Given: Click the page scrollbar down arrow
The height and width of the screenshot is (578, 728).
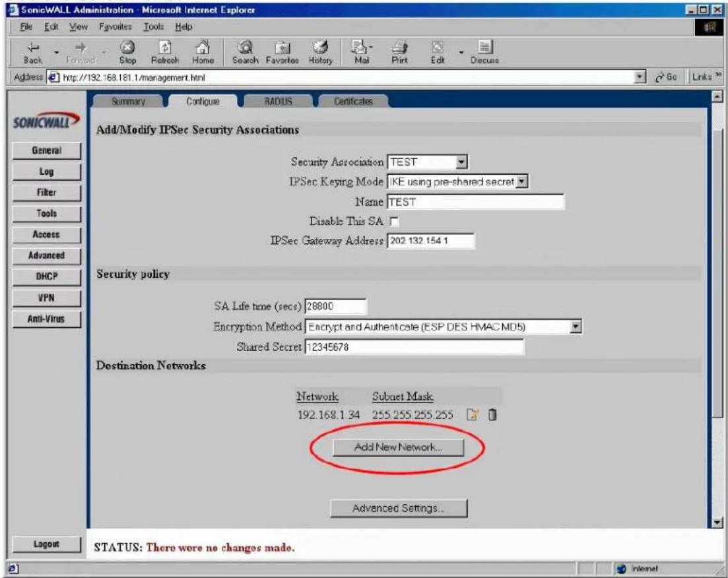Looking at the screenshot, I should tap(717, 523).
